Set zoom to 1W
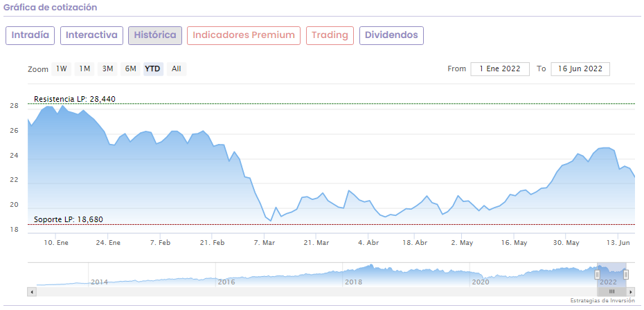Image resolution: width=644 pixels, height=310 pixels. point(61,69)
